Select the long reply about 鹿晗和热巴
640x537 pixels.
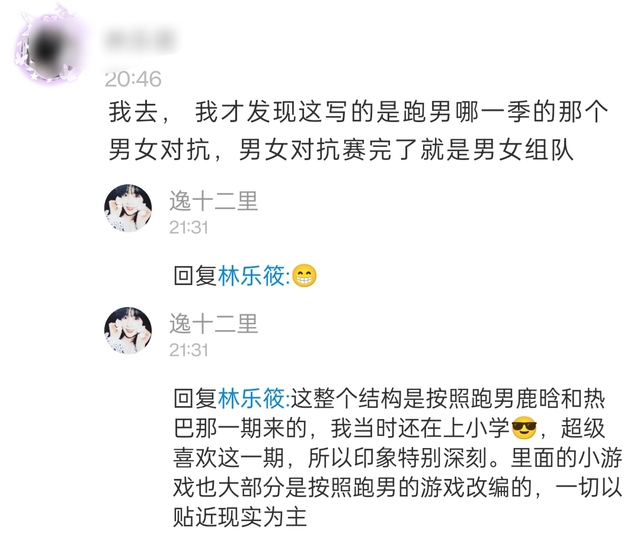point(398,457)
